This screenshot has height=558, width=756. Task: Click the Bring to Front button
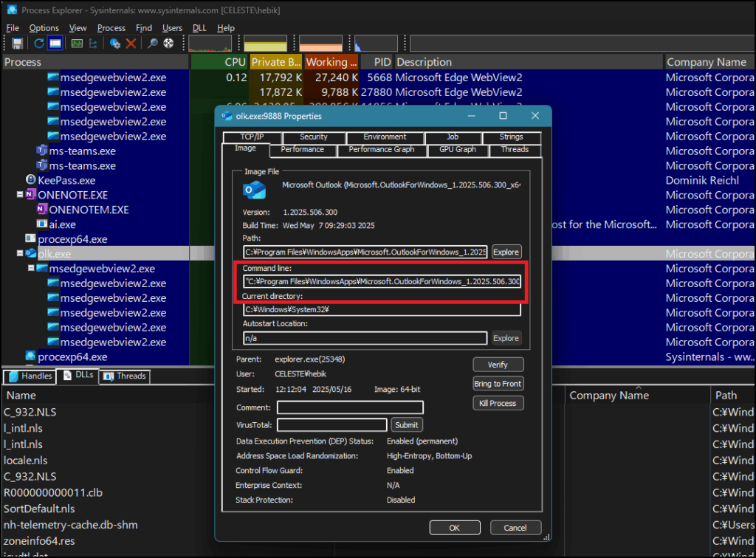click(x=498, y=384)
